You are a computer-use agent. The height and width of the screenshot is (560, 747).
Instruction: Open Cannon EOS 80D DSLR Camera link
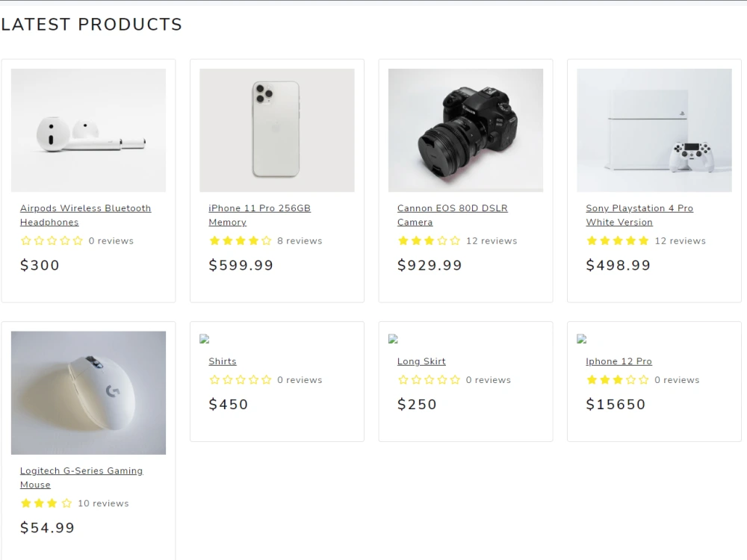pyautogui.click(x=453, y=215)
